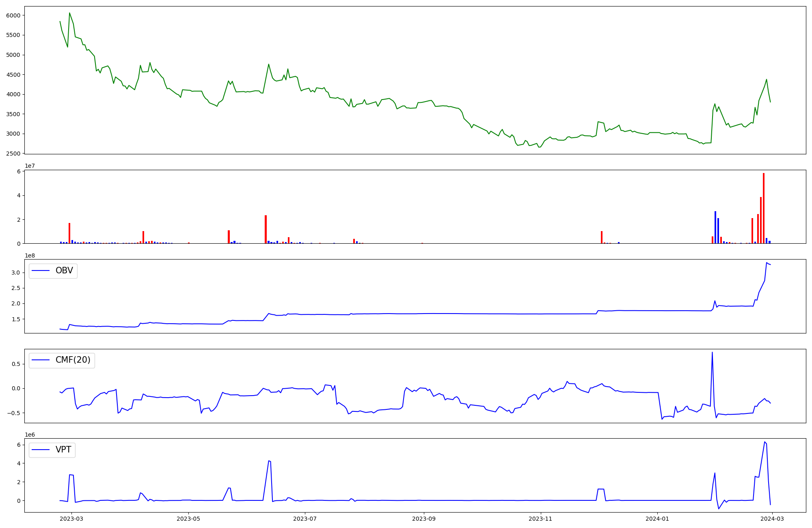Click the 2023-11 x-axis date label
Screen dimensions: 812x528
[x=541, y=518]
